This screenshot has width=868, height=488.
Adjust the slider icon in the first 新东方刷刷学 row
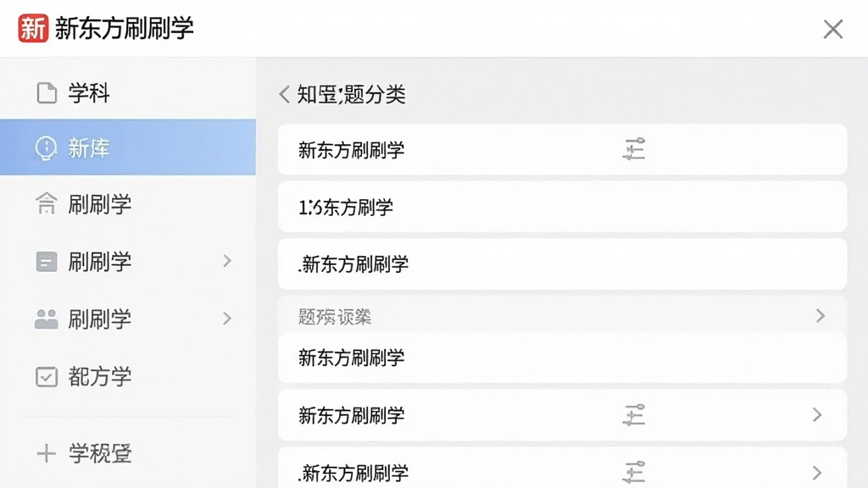click(x=634, y=149)
